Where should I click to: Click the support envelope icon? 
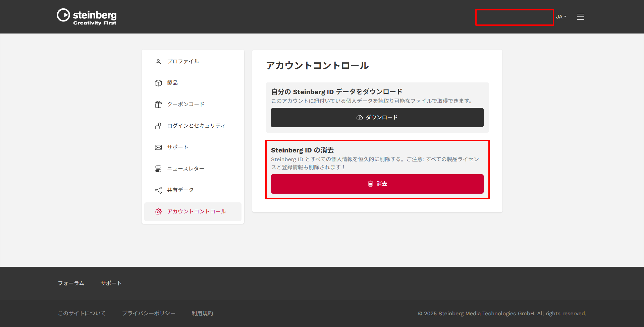click(158, 147)
